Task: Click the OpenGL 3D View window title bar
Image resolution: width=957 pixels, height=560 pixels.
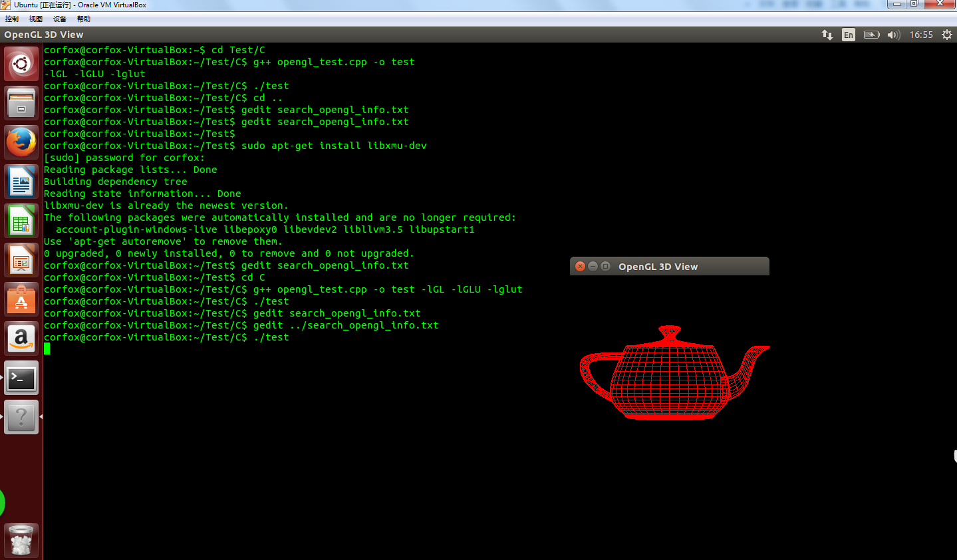Action: (x=670, y=266)
